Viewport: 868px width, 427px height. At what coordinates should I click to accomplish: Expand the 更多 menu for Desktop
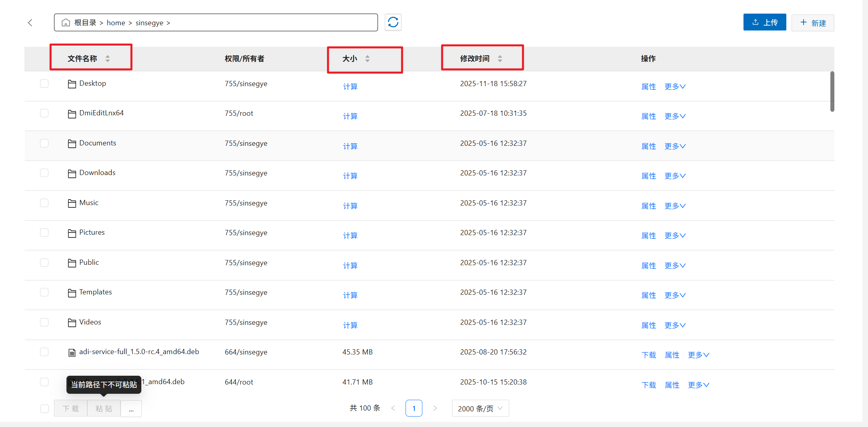pyautogui.click(x=675, y=87)
